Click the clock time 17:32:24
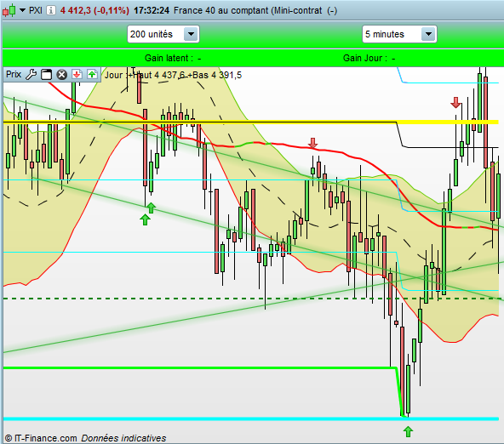 [x=152, y=10]
